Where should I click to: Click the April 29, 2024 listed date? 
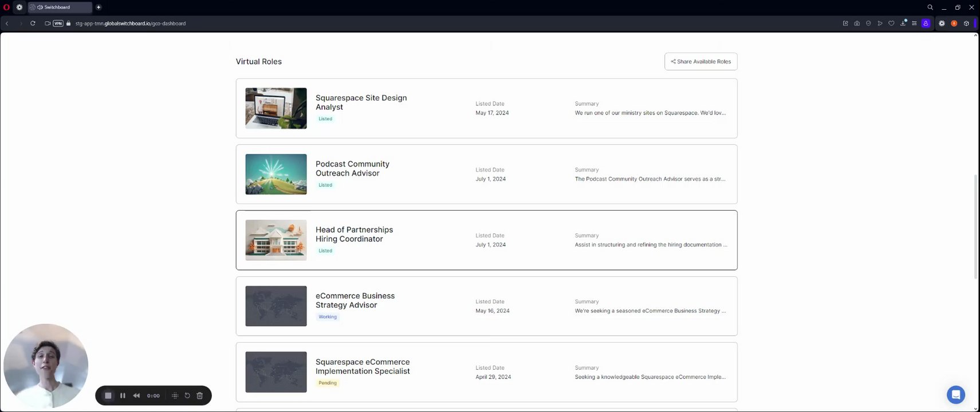(x=493, y=377)
